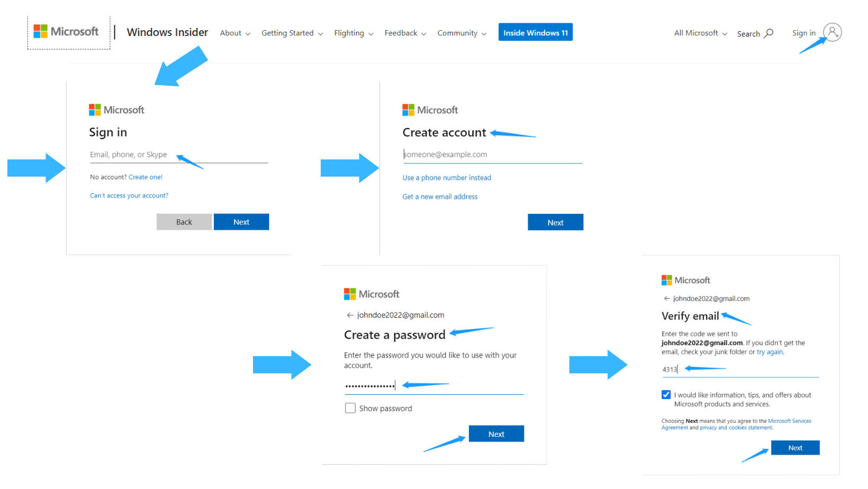Click the Community chevron arrow
The image size is (868, 489).
pos(484,34)
